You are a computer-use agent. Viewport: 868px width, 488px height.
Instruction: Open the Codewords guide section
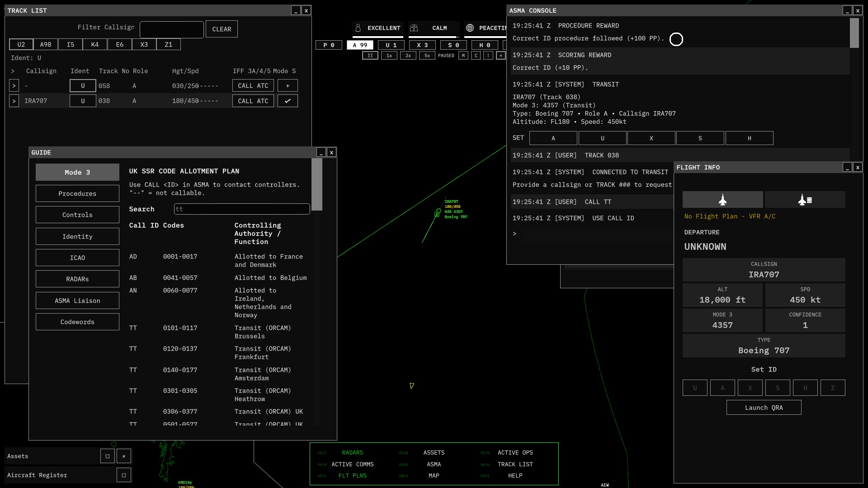click(x=77, y=322)
